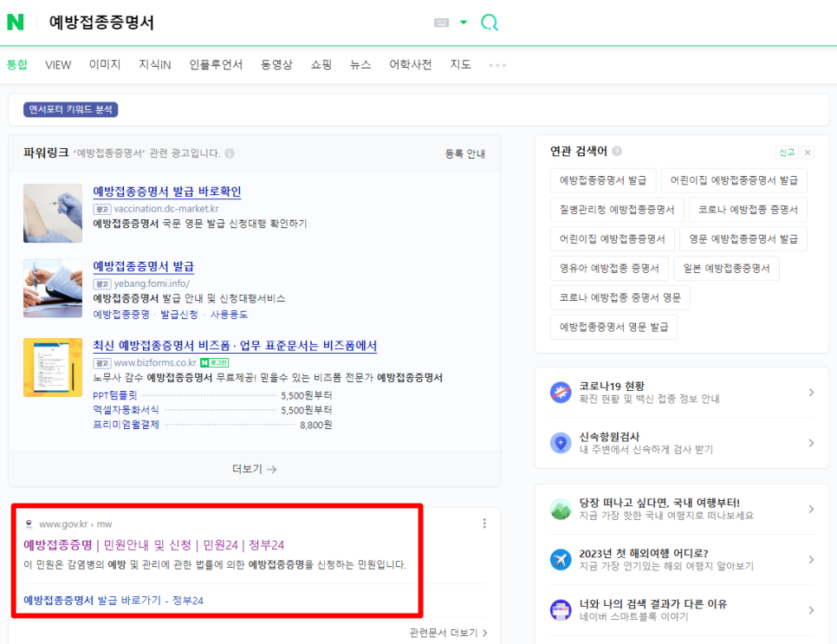
Task: Open the 이미지 tab
Action: 105,65
